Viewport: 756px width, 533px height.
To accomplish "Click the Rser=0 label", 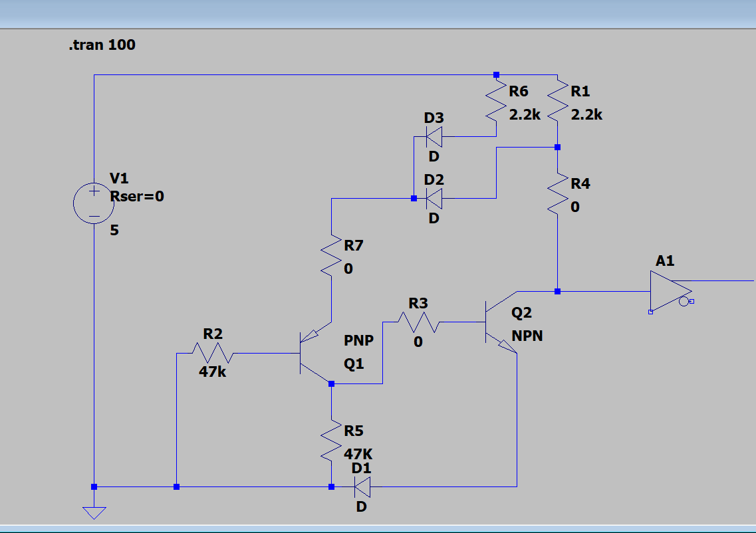I will [x=137, y=196].
